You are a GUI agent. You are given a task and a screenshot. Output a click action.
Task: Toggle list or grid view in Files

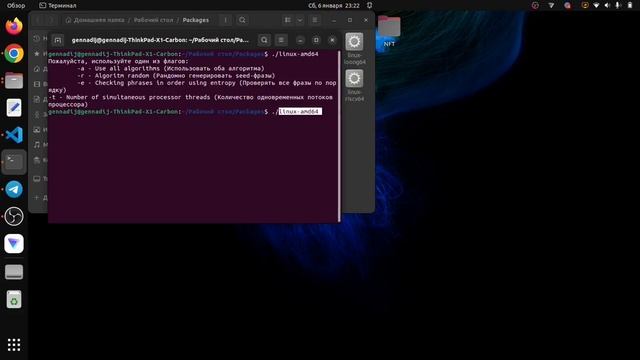pos(288,20)
